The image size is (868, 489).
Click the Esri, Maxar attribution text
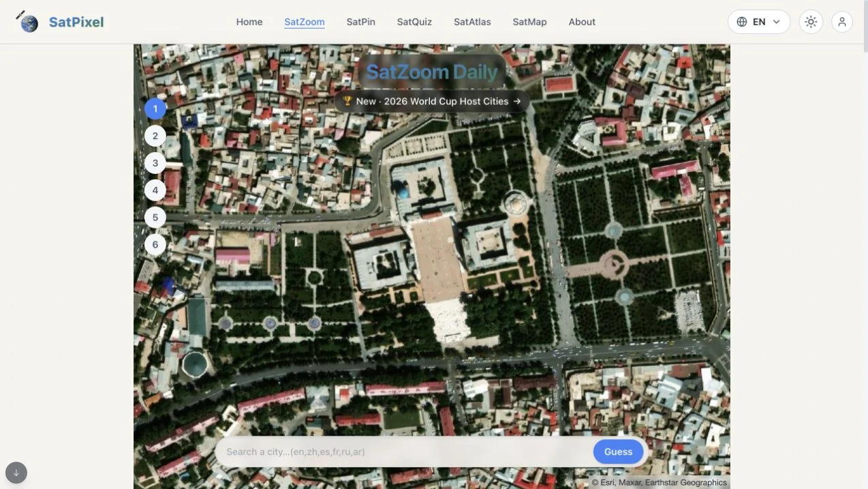coord(659,482)
